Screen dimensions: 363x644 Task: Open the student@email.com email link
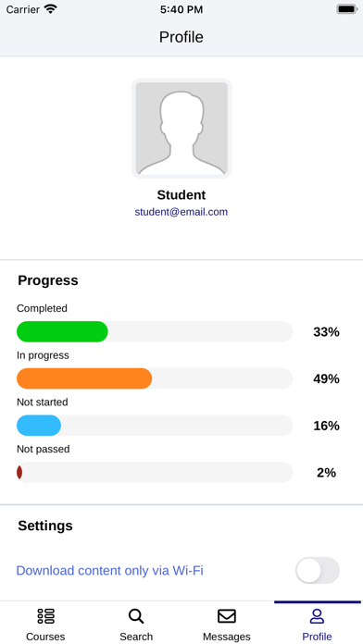pyautogui.click(x=181, y=212)
